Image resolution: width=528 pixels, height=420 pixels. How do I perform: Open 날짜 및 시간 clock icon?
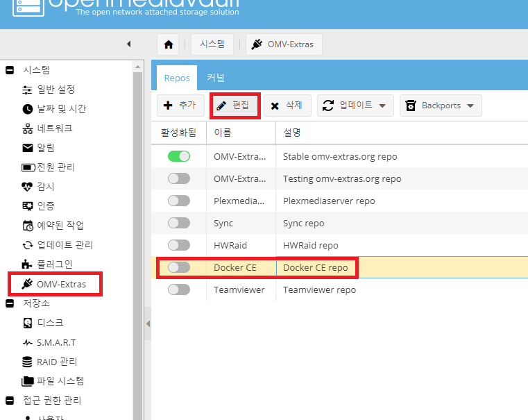click(28, 109)
